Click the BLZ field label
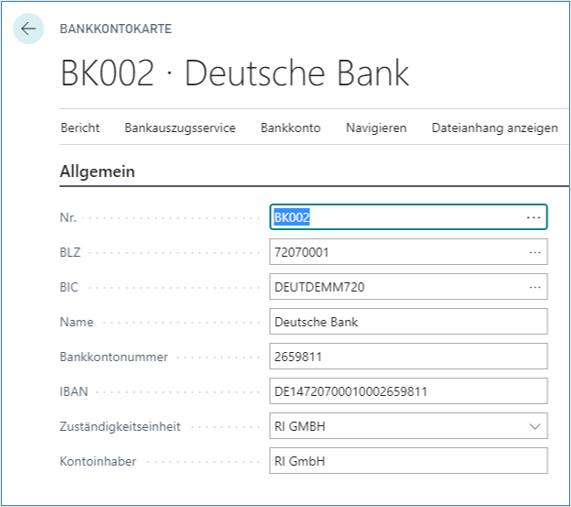 click(70, 252)
